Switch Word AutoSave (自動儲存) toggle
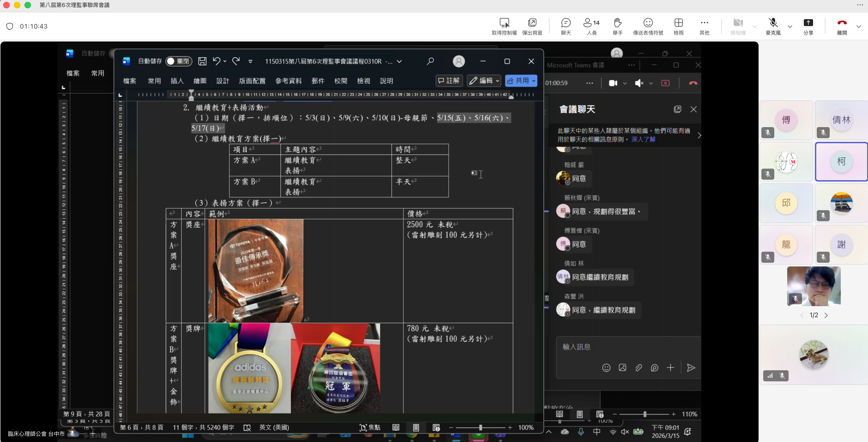The width and height of the screenshot is (868, 442). [179, 61]
